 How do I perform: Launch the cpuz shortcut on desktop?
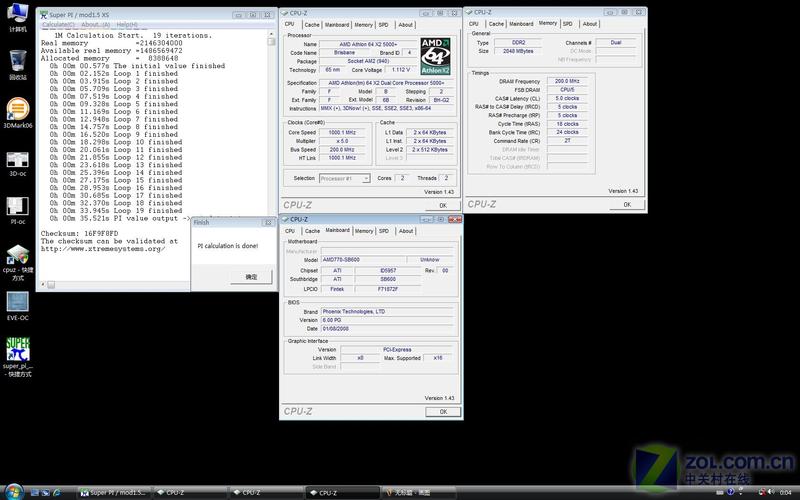[18, 262]
